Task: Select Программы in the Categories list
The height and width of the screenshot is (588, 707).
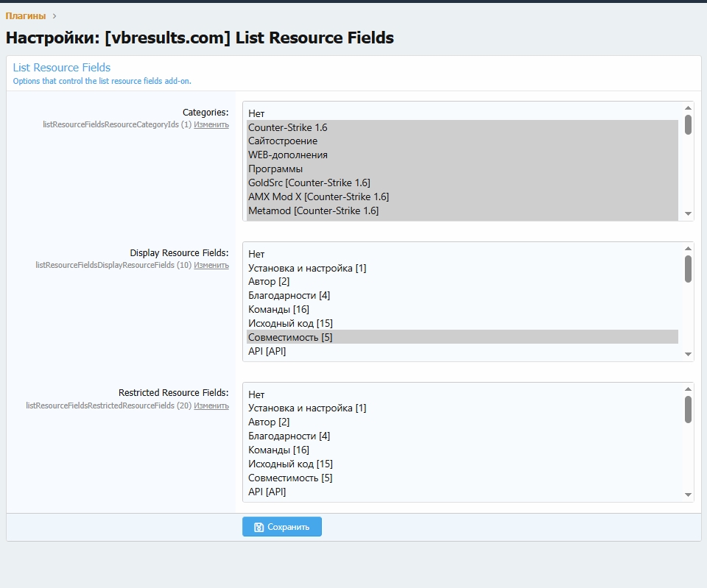Action: 275,169
